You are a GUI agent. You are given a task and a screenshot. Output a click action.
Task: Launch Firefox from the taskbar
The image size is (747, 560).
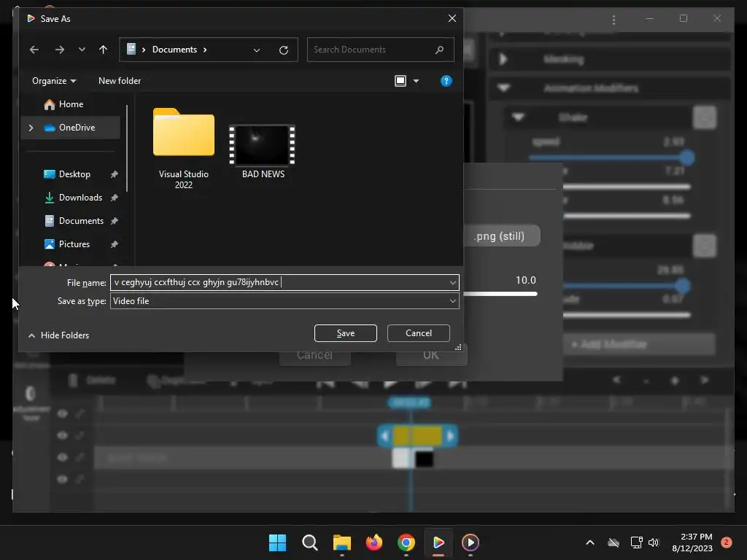(374, 542)
